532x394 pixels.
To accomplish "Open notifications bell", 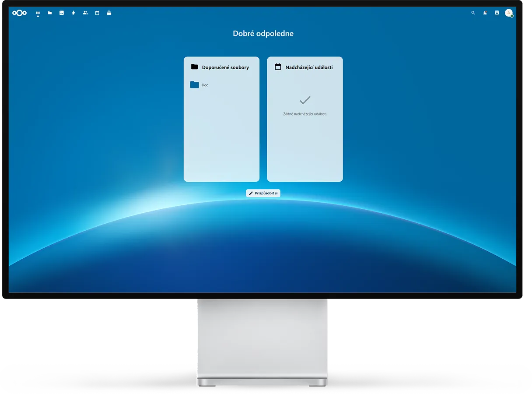I will 485,13.
